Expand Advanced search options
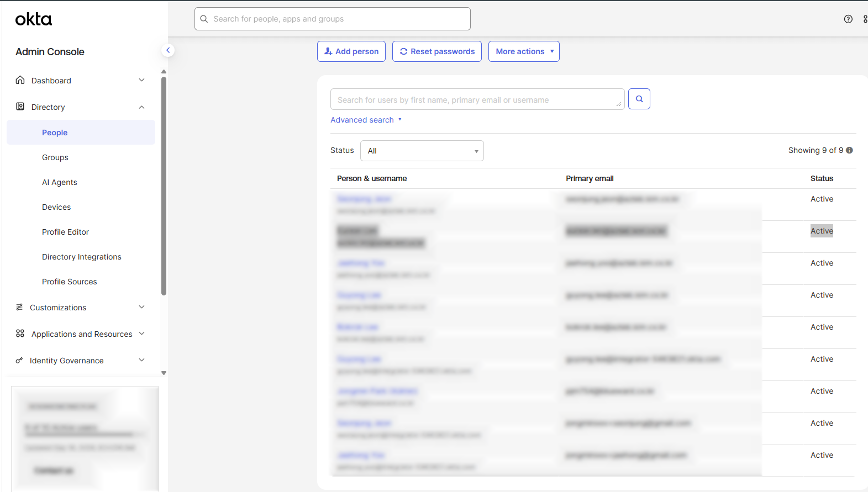 tap(366, 120)
